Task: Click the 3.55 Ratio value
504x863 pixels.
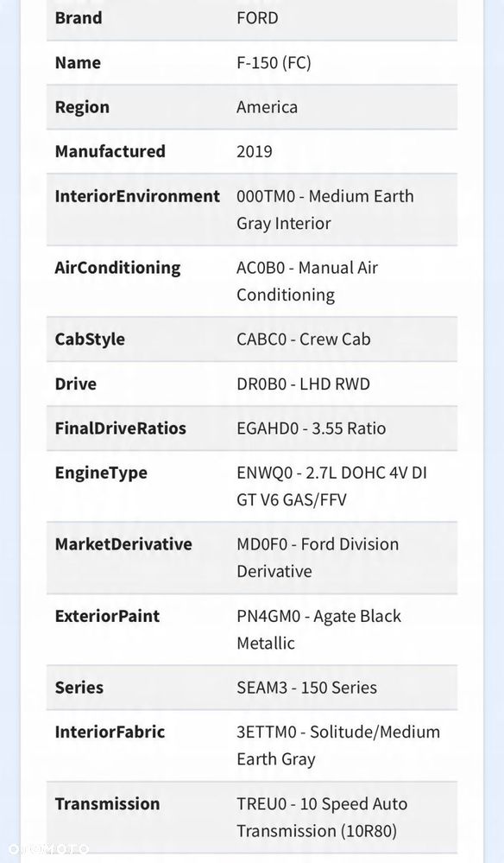Action: point(311,428)
